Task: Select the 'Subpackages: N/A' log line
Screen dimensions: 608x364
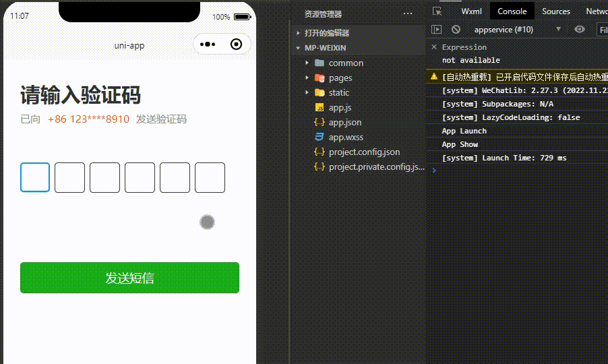Action: pyautogui.click(x=497, y=104)
